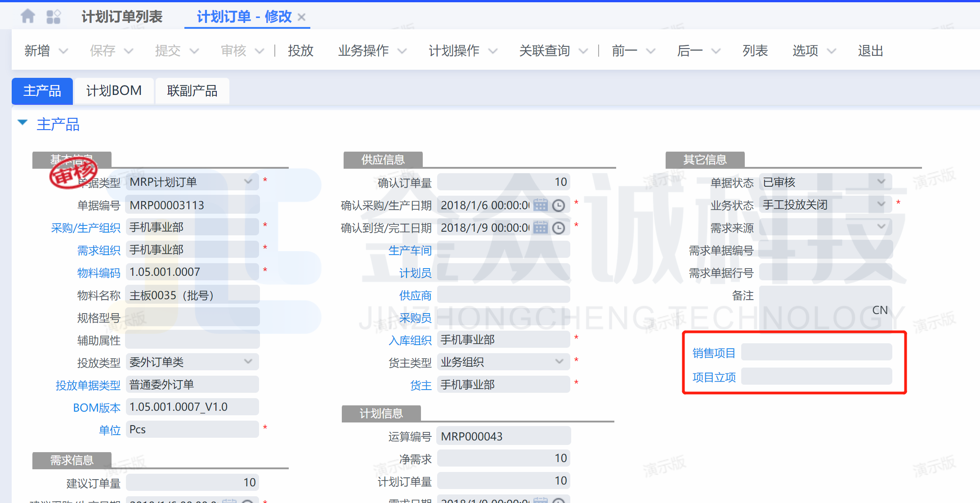Open the 计划订单列表 tab

pyautogui.click(x=122, y=17)
